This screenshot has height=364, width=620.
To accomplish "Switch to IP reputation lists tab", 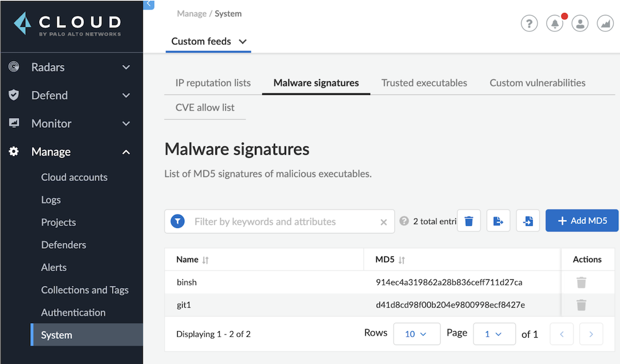I will (213, 83).
